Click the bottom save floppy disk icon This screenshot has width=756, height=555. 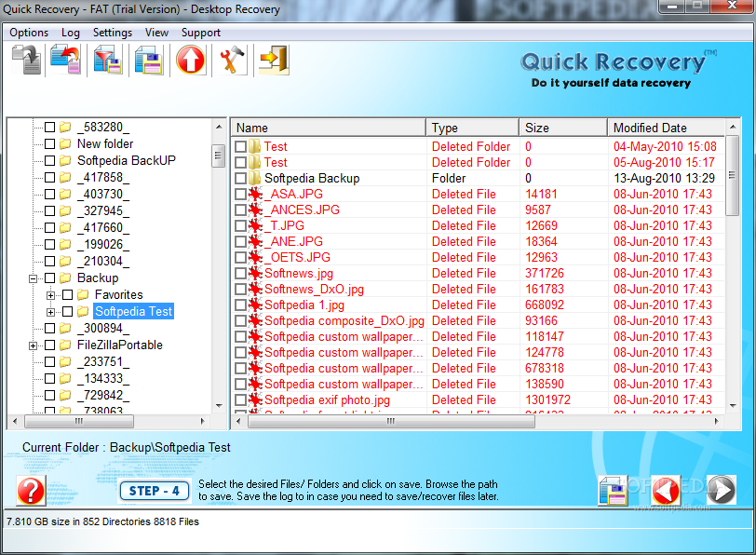[x=613, y=491]
